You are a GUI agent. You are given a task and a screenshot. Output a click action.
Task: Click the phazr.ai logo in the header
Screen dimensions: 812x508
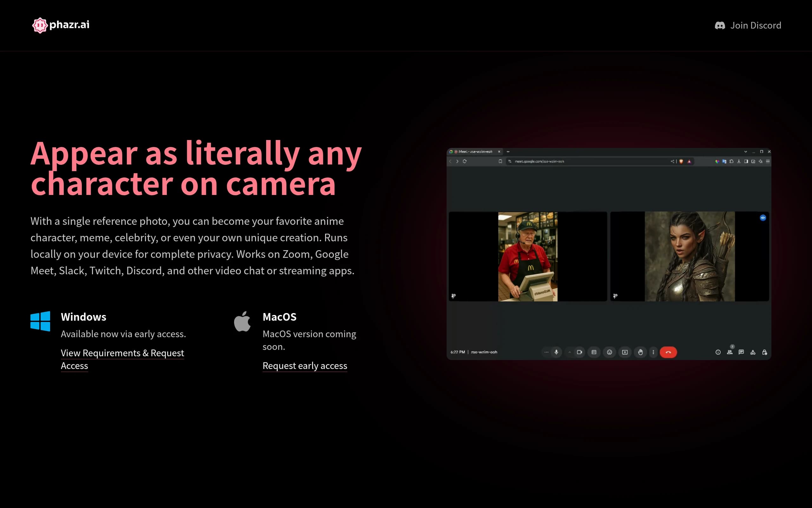(61, 25)
